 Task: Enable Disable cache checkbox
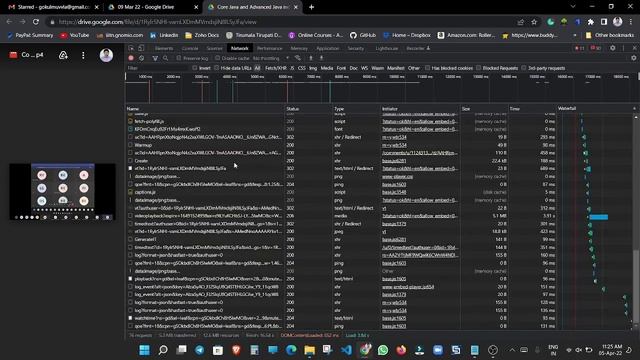click(x=218, y=58)
